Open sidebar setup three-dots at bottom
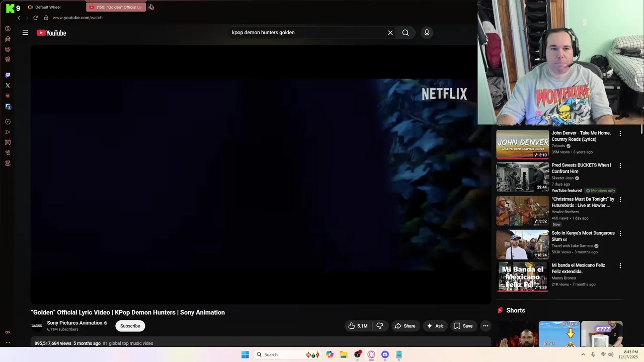644x362 pixels. tap(8, 342)
